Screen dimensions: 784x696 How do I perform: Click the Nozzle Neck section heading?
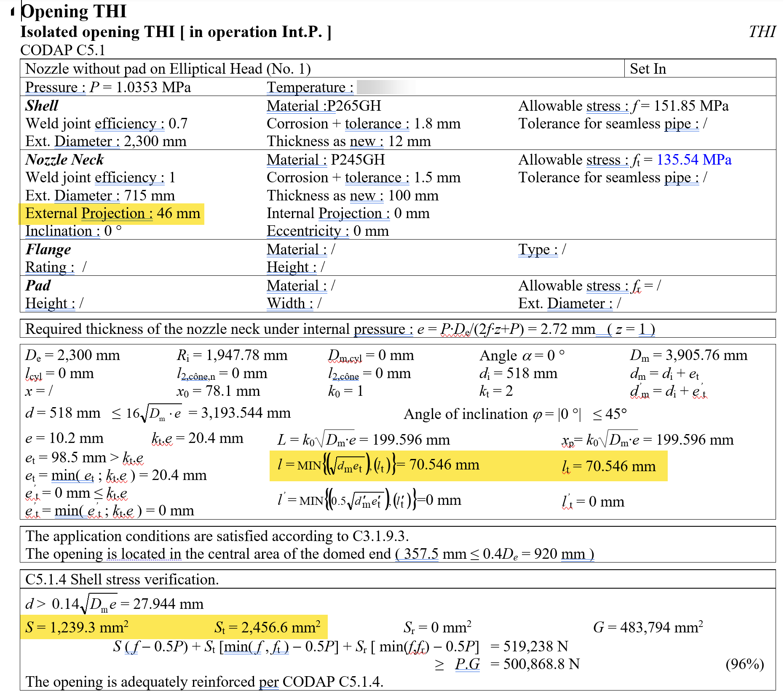64,160
